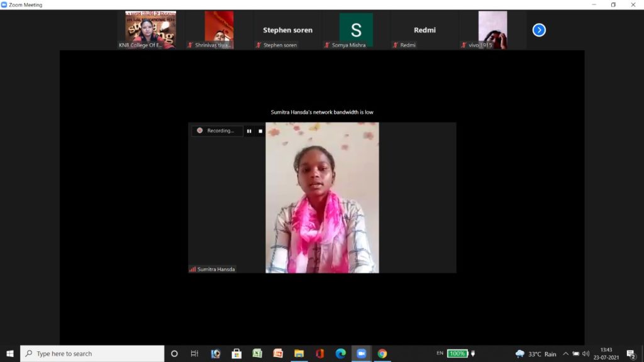Click Sumitra Hansda's network signal icon
Screen dimensions: 644x362
192,269
